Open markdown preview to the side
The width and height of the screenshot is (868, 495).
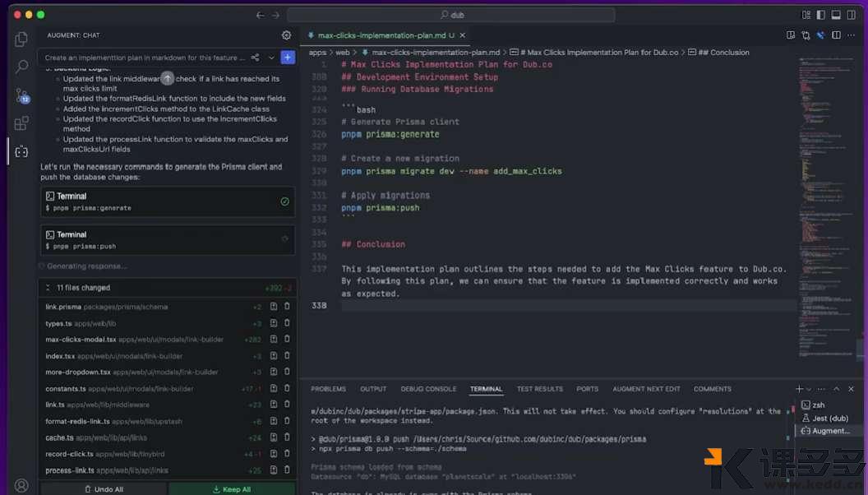click(x=791, y=35)
